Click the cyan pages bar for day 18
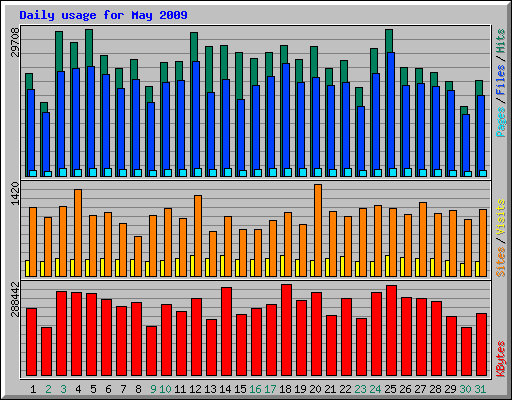The width and height of the screenshot is (512, 400). (x=288, y=172)
